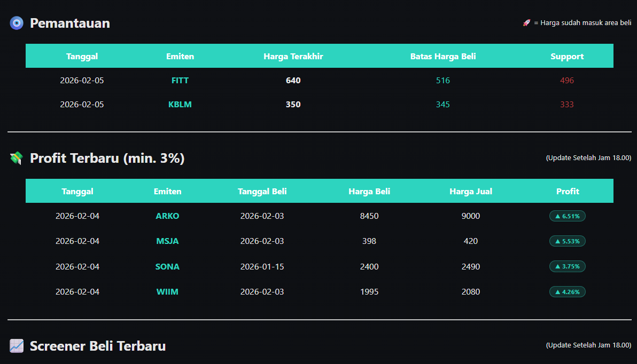Viewport: 637px width, 364px height.
Task: Open the WIIM emiten link
Action: pos(167,292)
